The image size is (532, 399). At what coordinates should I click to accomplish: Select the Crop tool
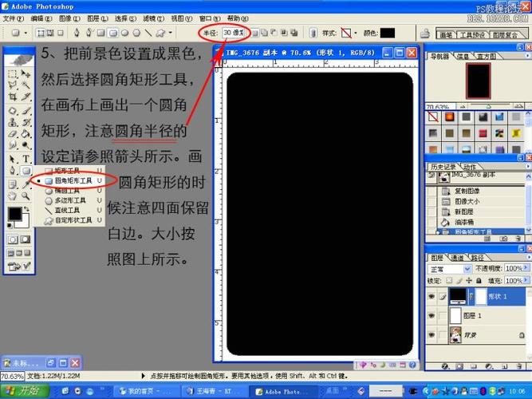(13, 97)
